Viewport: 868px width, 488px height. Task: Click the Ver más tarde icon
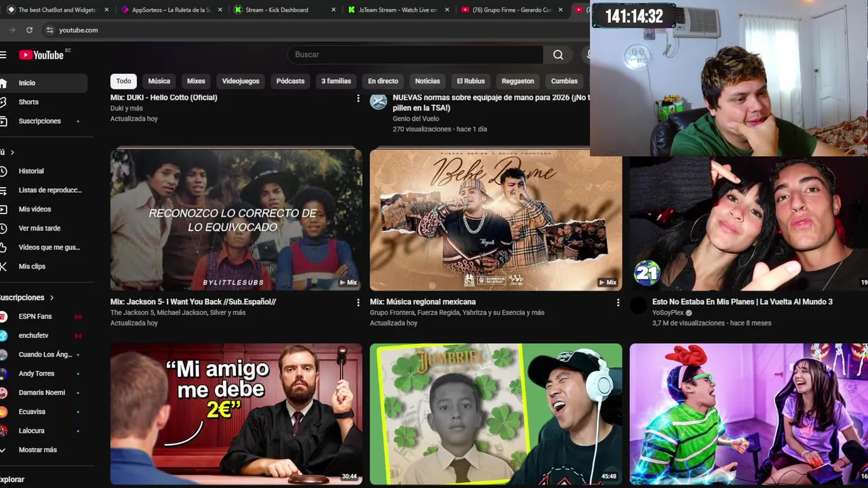(x=3, y=228)
